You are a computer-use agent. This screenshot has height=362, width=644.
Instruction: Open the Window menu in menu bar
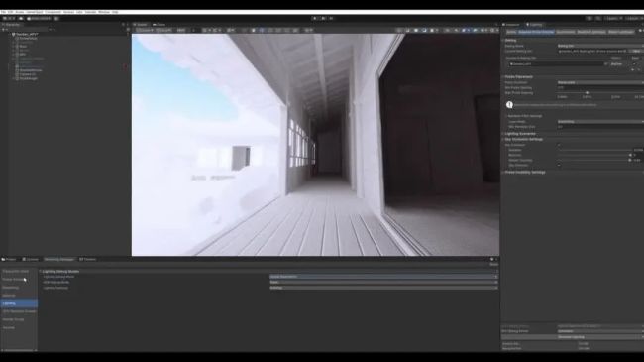click(x=104, y=12)
